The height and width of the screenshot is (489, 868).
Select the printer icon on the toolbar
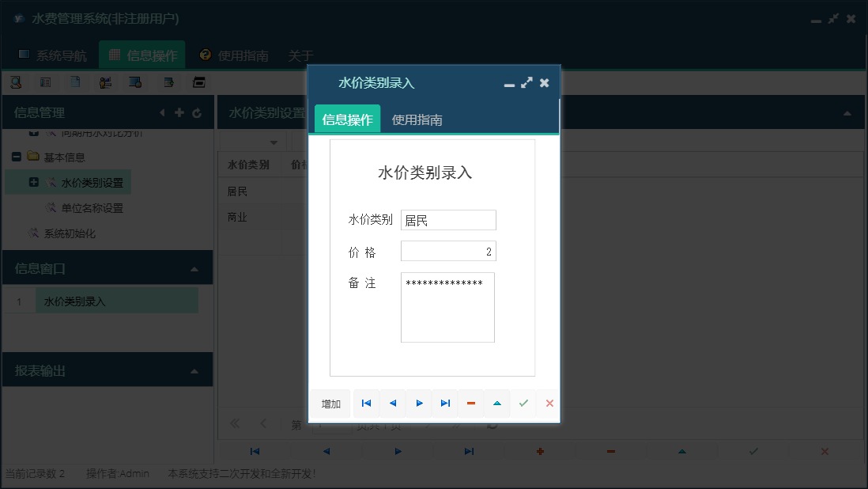[x=197, y=82]
